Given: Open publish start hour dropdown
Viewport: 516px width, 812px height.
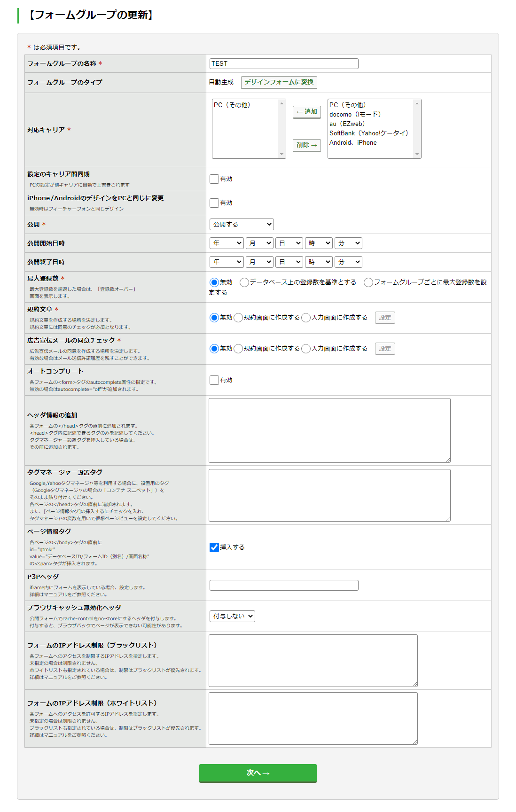Looking at the screenshot, I should (x=319, y=243).
